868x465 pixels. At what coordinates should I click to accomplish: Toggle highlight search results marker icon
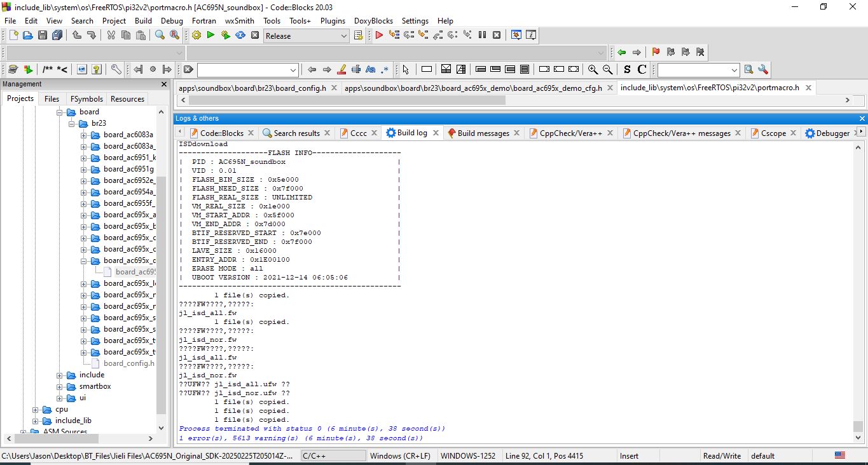tap(341, 69)
